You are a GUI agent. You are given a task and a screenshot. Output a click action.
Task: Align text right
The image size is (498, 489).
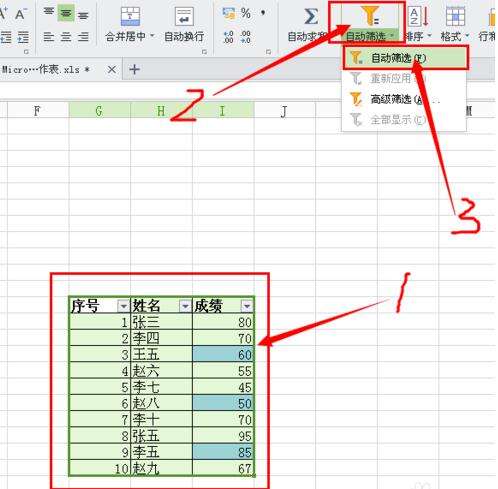83,37
